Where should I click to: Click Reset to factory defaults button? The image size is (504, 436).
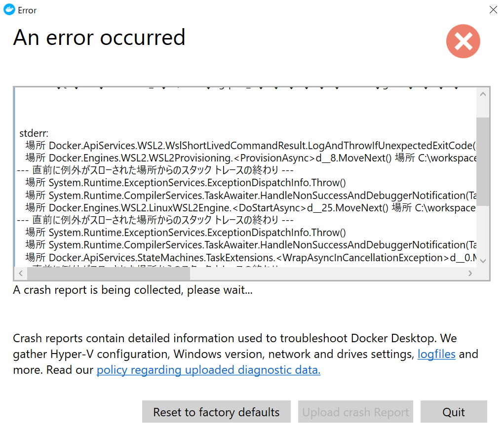tap(216, 412)
